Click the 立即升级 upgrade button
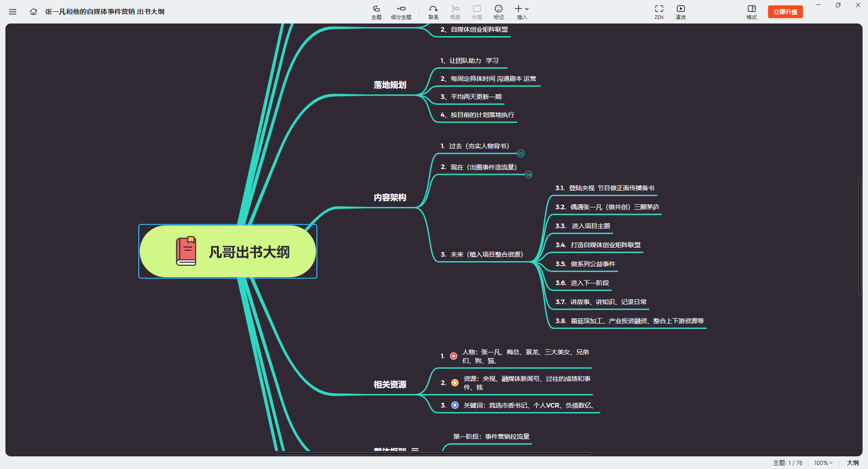Image resolution: width=868 pixels, height=469 pixels. (x=785, y=11)
